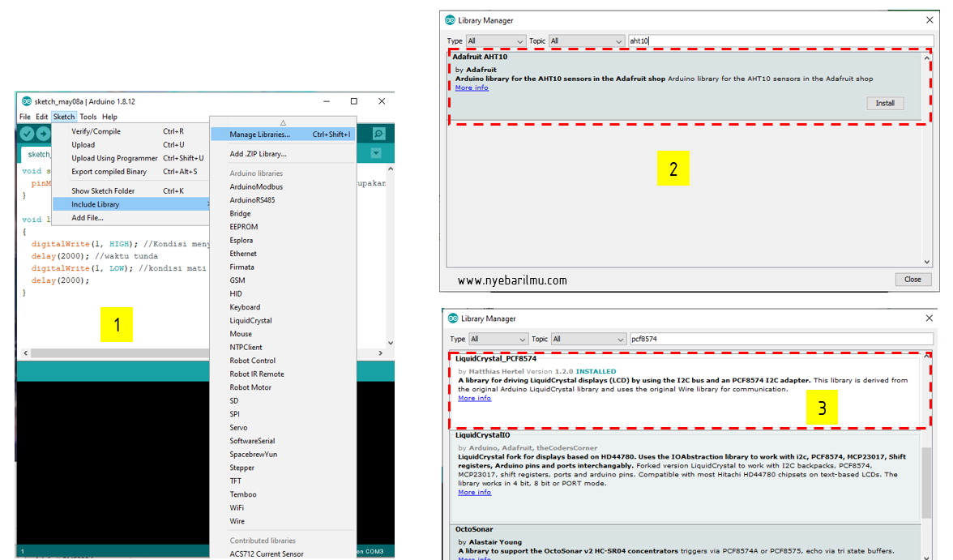
Task: Include the Servo library
Action: point(238,427)
